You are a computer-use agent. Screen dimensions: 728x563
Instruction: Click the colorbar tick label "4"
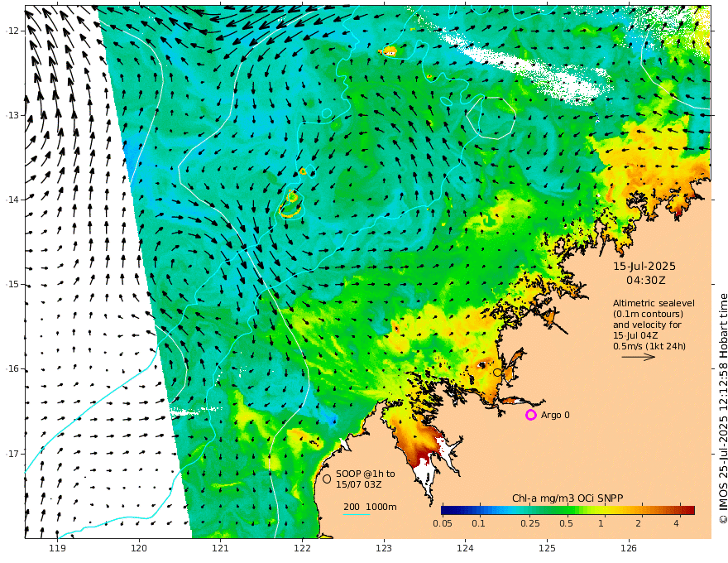coord(676,523)
